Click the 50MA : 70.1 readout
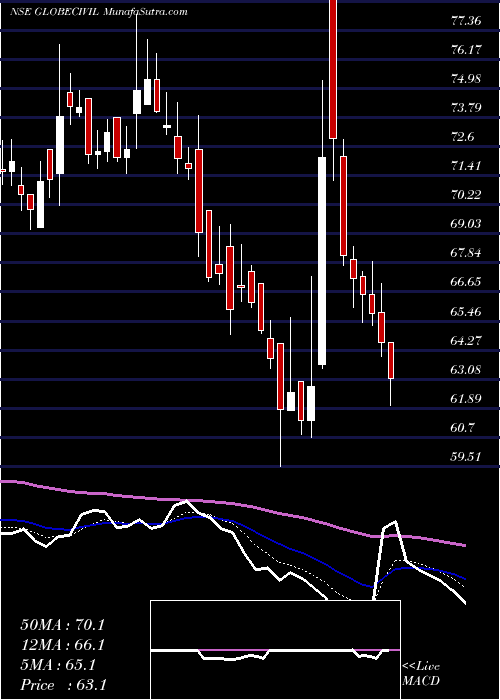 pyautogui.click(x=62, y=625)
